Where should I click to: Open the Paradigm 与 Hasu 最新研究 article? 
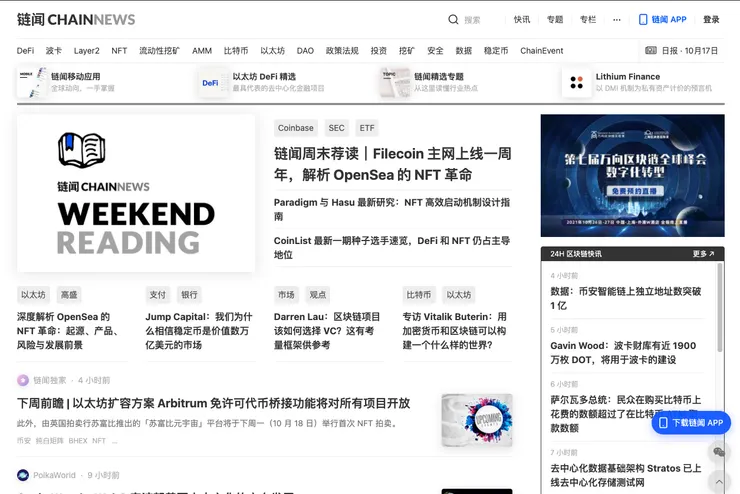(x=393, y=209)
